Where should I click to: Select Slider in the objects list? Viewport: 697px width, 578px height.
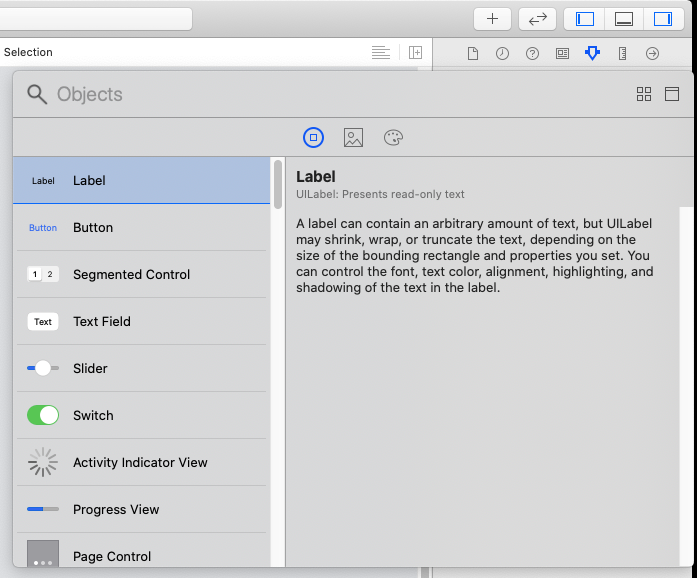click(140, 368)
